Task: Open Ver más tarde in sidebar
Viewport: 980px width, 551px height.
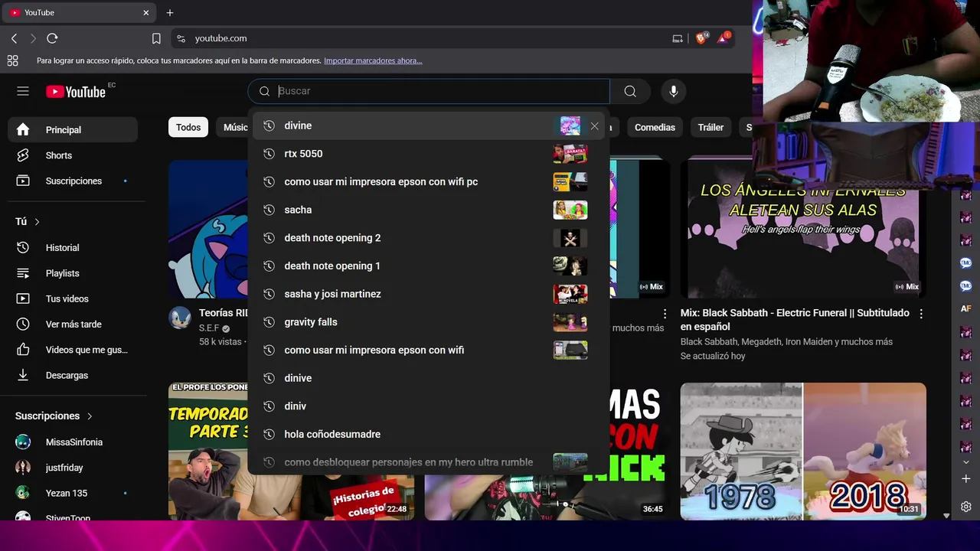Action: point(73,324)
